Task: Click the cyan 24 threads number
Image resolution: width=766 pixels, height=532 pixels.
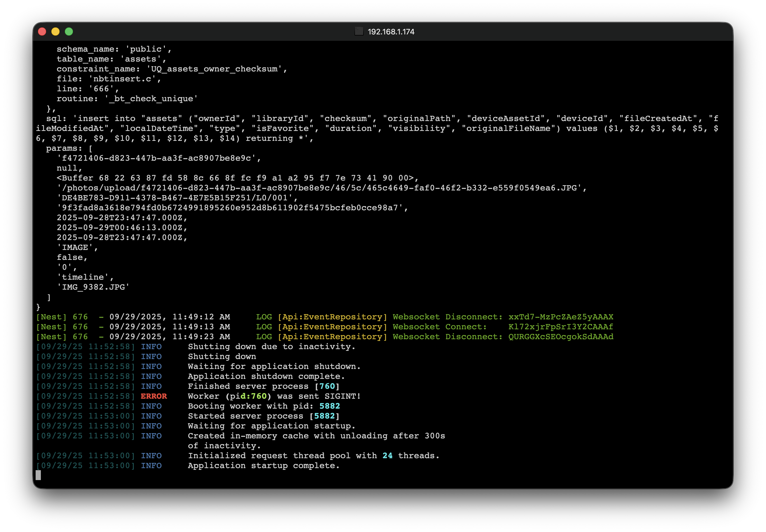Action: pos(387,456)
